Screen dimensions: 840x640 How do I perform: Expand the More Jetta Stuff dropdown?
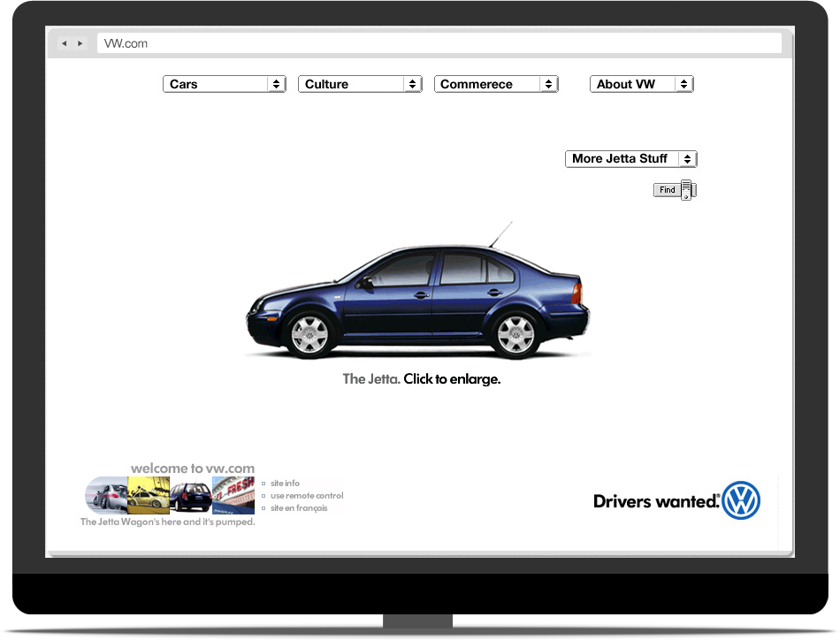pos(631,159)
